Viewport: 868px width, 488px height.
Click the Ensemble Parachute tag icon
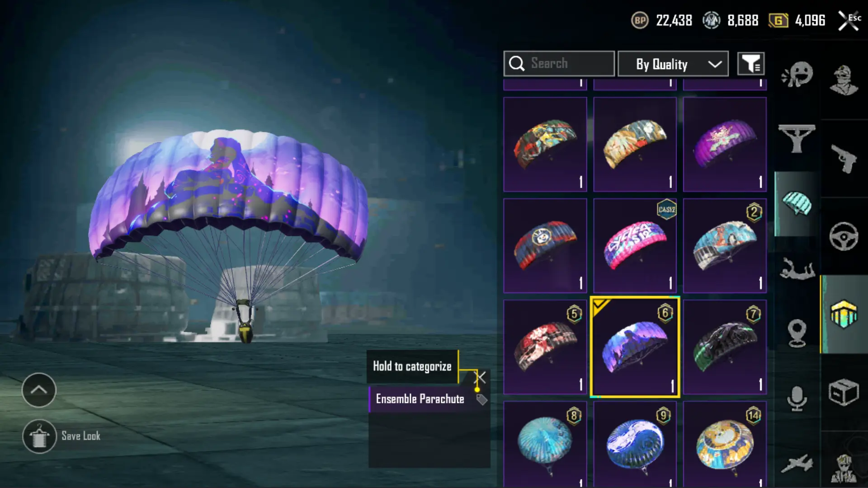[482, 399]
